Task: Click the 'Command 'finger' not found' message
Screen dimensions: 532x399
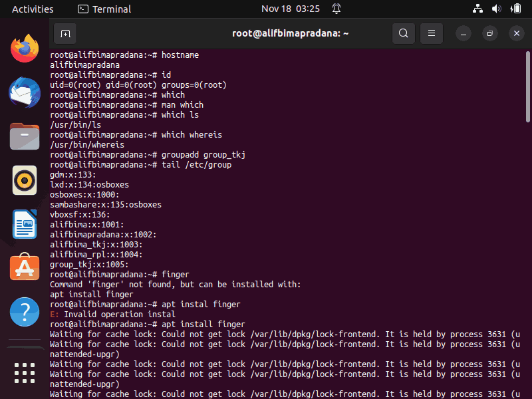Action: coord(176,285)
